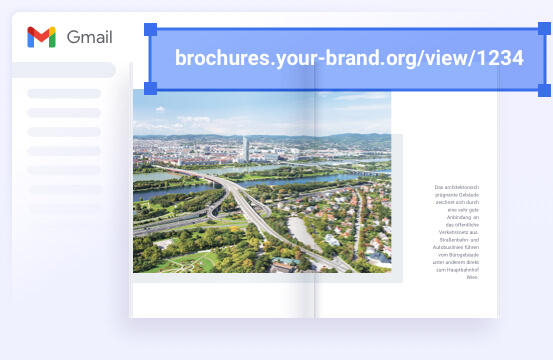This screenshot has height=360, width=553.
Task: Click the top-right handle of the URL box
Action: [x=544, y=29]
